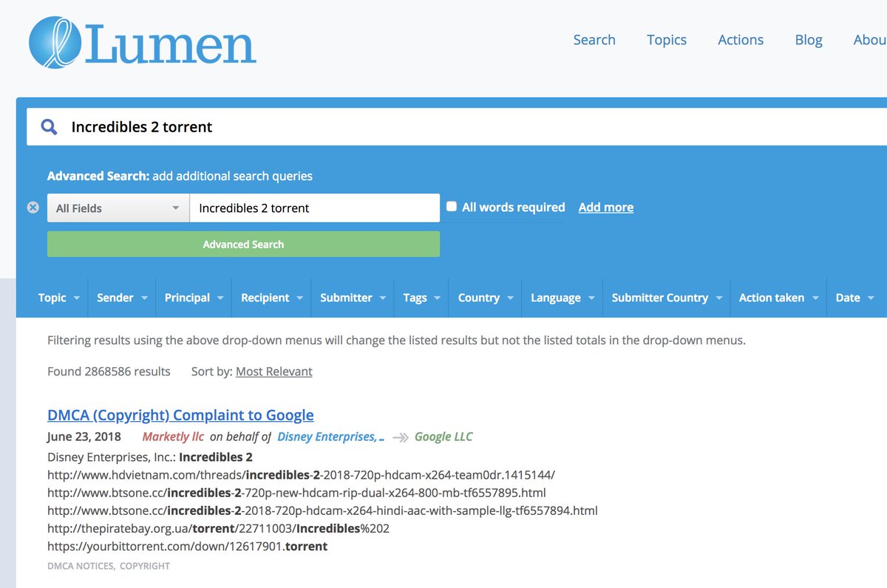This screenshot has height=588, width=887.
Task: Open the All Fields dropdown
Action: pos(118,208)
